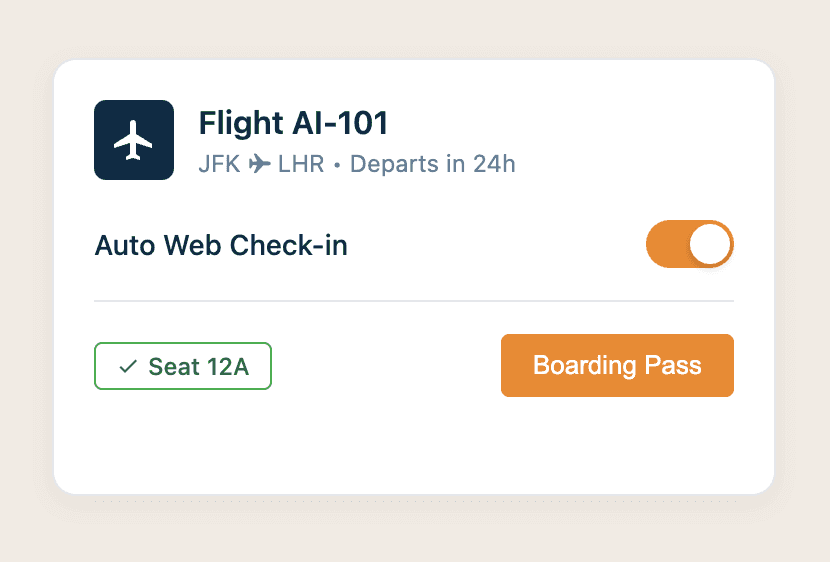
Task: Click the word "Seat" in the green badge
Action: (x=174, y=367)
